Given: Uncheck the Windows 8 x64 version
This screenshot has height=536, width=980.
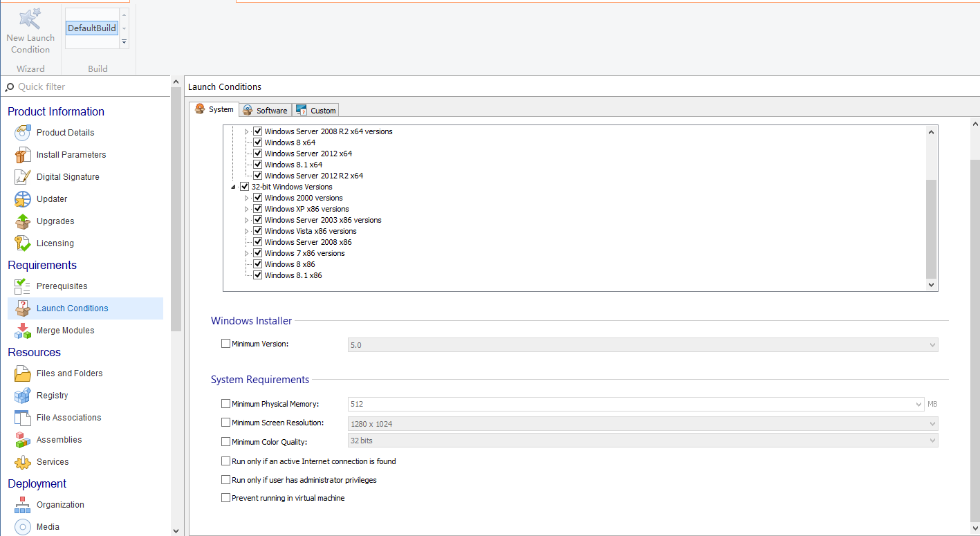Looking at the screenshot, I should [257, 142].
